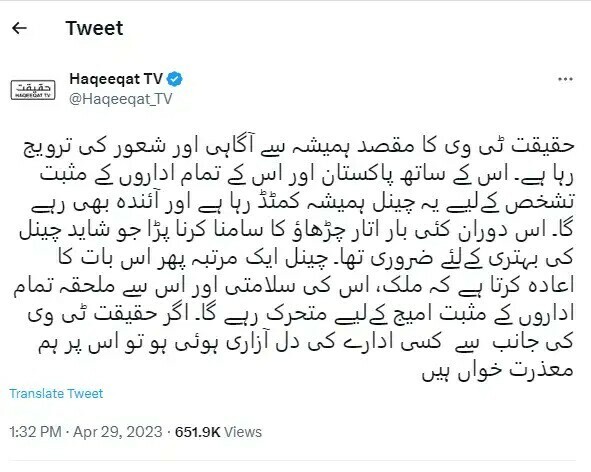
Task: Go back with the left arrow
Action: (x=19, y=28)
